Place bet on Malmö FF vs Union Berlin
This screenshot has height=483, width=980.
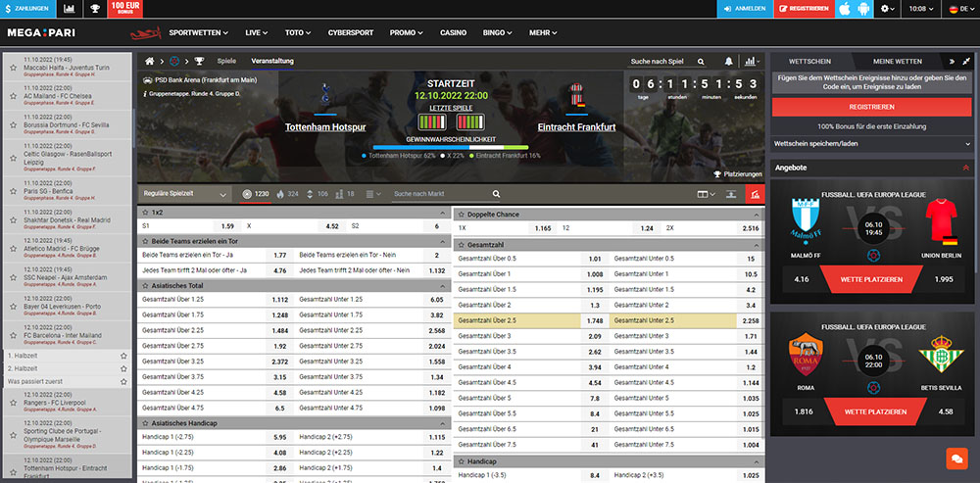(x=870, y=279)
